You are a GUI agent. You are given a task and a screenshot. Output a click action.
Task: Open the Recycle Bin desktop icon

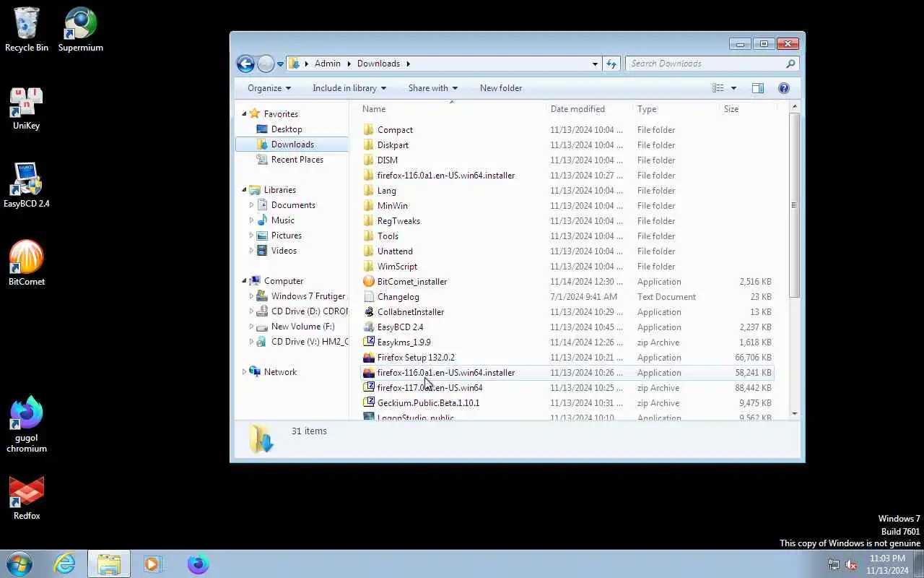27,30
